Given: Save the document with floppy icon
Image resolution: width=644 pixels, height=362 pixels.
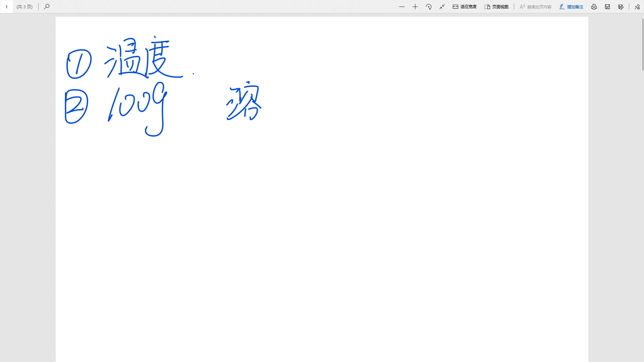Looking at the screenshot, I should click(607, 7).
